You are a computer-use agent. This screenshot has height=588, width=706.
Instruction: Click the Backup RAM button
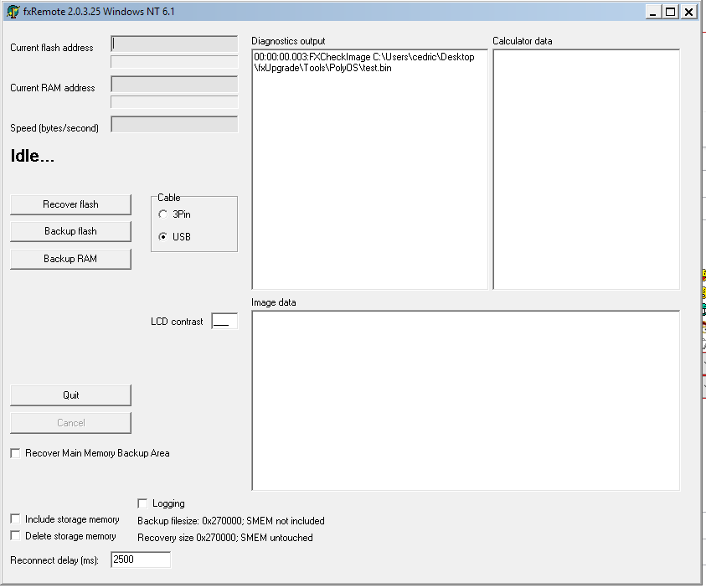click(x=70, y=259)
